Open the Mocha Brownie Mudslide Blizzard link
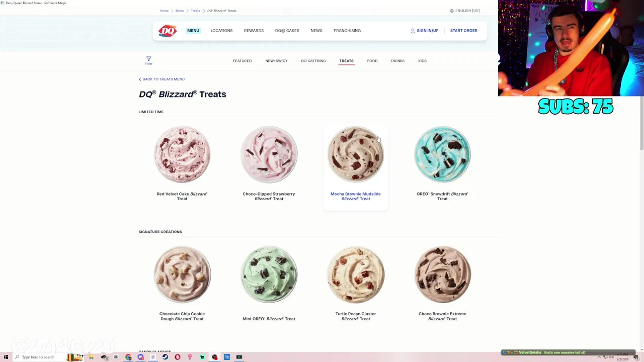This screenshot has height=362, width=644. 356,196
